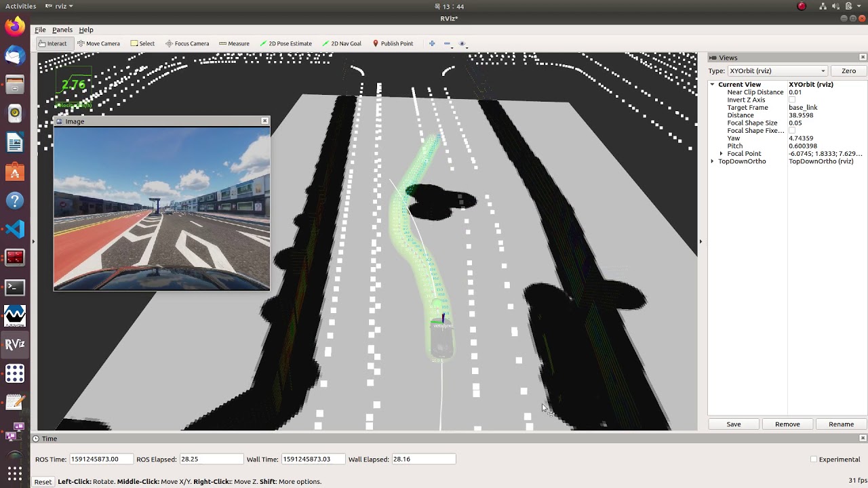Enable the Experimental checkbox
The height and width of the screenshot is (488, 868).
tap(814, 460)
